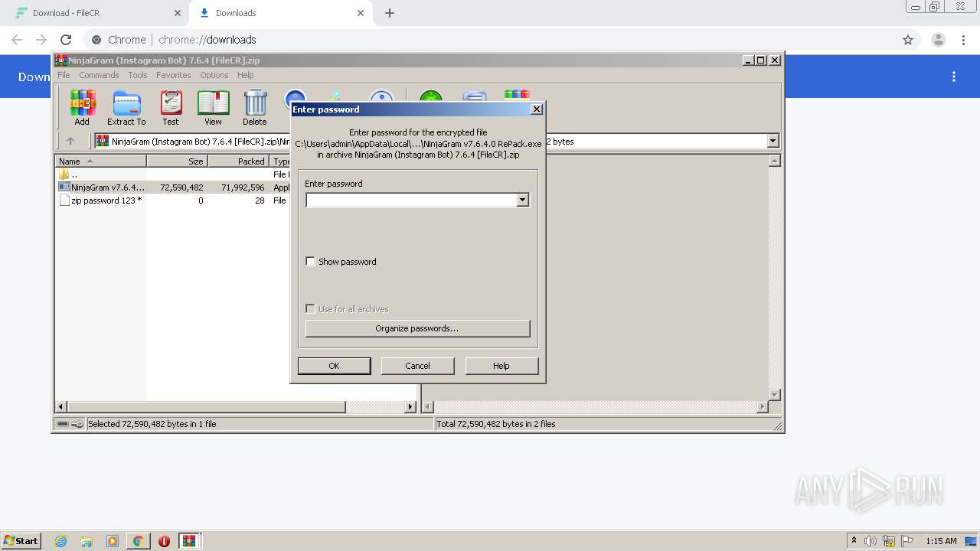The image size is (980, 551).
Task: Open the Windows Start menu
Action: [21, 541]
